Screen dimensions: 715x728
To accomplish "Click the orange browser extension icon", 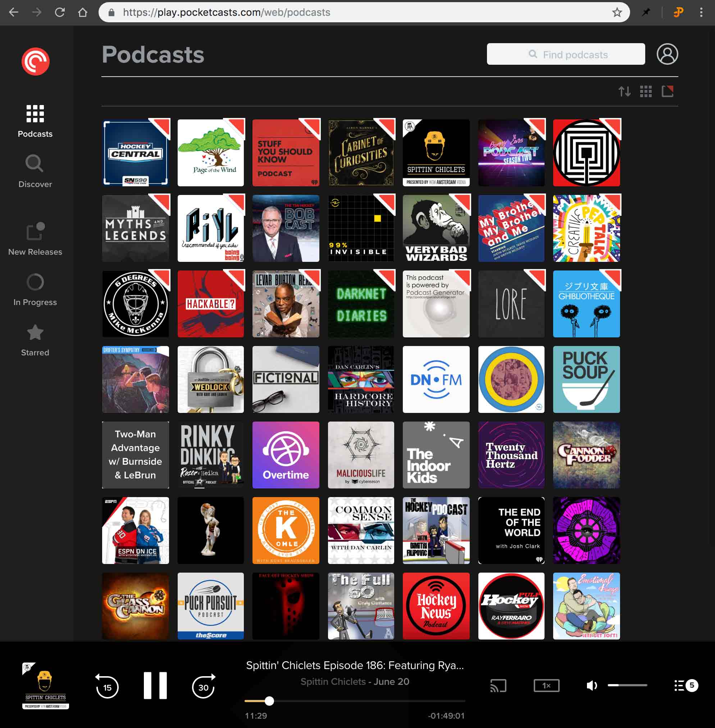I will point(678,12).
